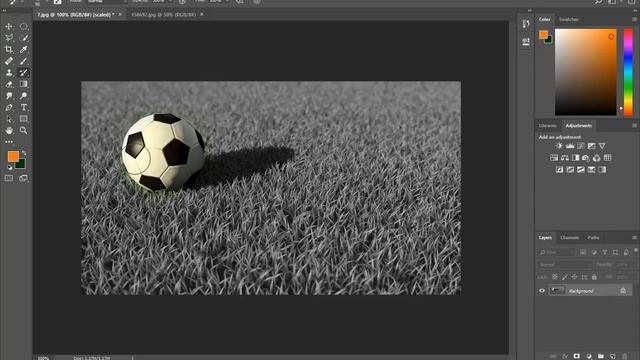Image resolution: width=640 pixels, height=360 pixels.
Task: Add a Posterize adjustment
Action: pos(570,170)
